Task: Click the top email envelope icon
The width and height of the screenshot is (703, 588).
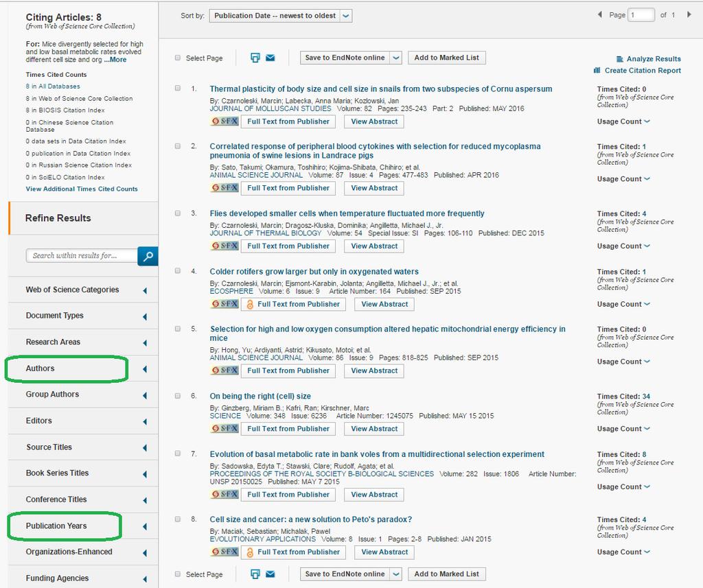Action: pos(270,58)
